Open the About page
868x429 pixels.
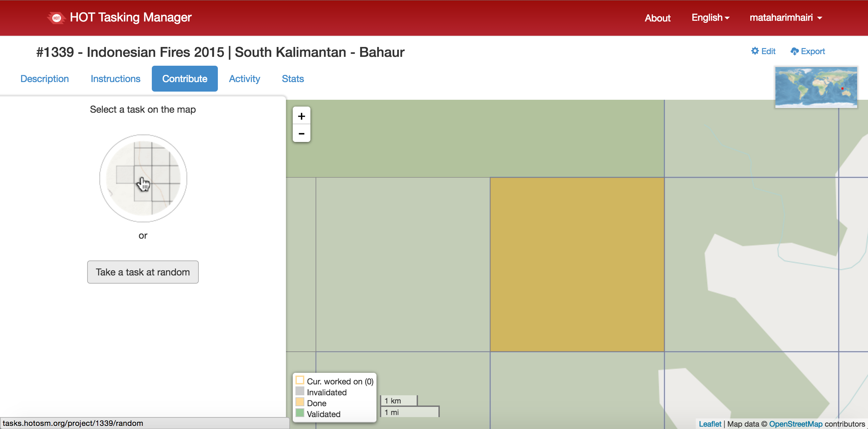click(657, 18)
